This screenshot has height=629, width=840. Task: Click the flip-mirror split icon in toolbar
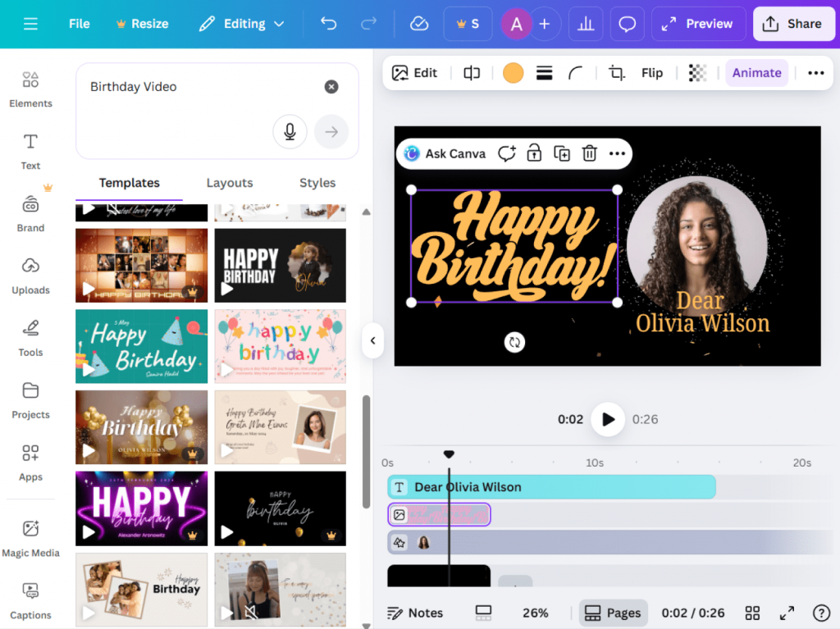(472, 73)
